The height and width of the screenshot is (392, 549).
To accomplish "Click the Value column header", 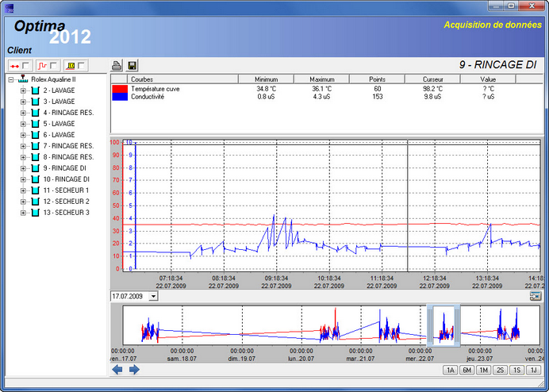I will (488, 79).
